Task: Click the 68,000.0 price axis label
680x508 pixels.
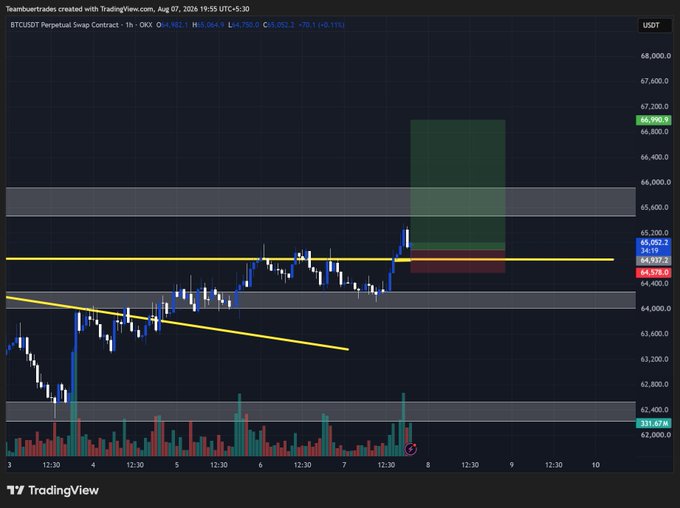Action: tap(655, 56)
